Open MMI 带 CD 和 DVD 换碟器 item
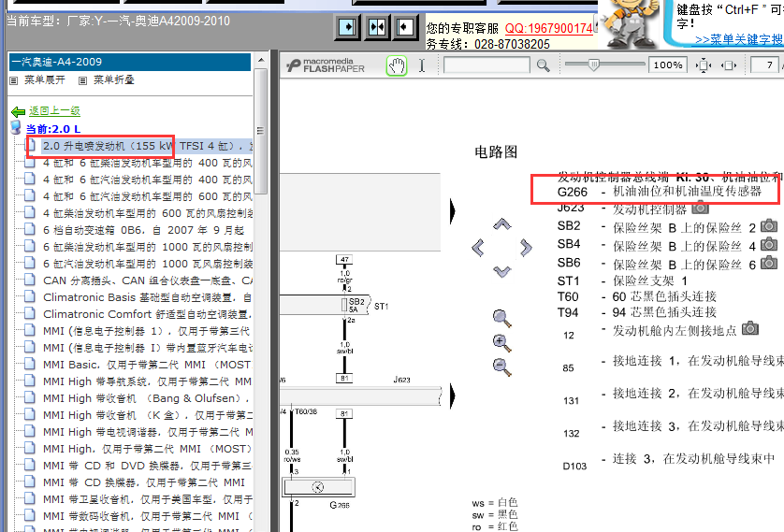Image resolution: width=784 pixels, height=532 pixels. [148, 465]
